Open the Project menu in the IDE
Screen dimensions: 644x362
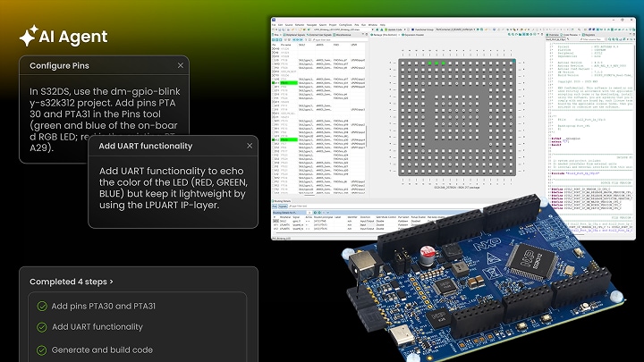(x=333, y=25)
